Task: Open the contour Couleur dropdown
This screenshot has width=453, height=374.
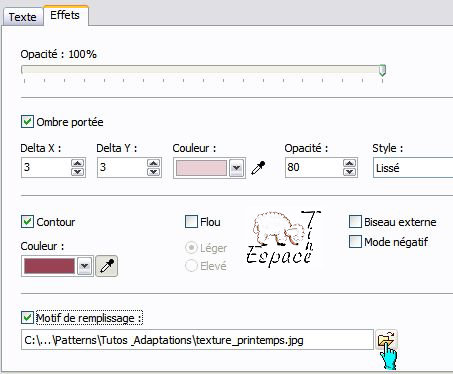Action: 85,266
